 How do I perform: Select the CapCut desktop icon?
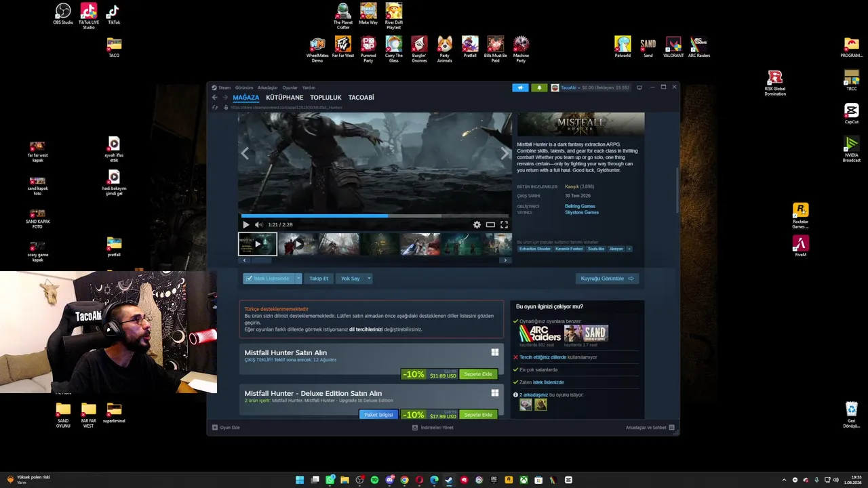(x=852, y=113)
